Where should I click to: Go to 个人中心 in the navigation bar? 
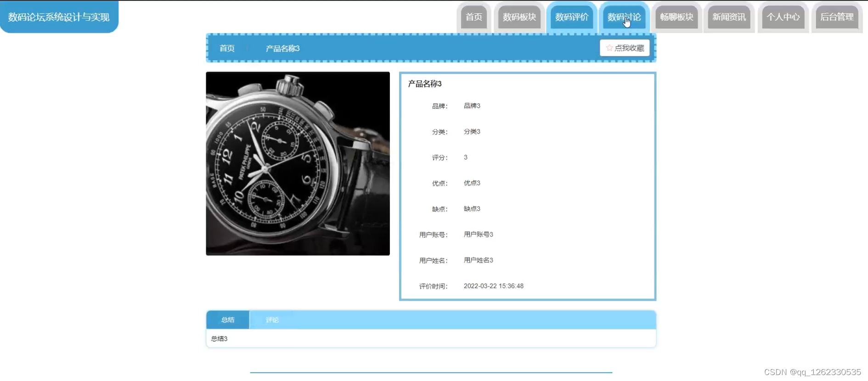[x=783, y=17]
